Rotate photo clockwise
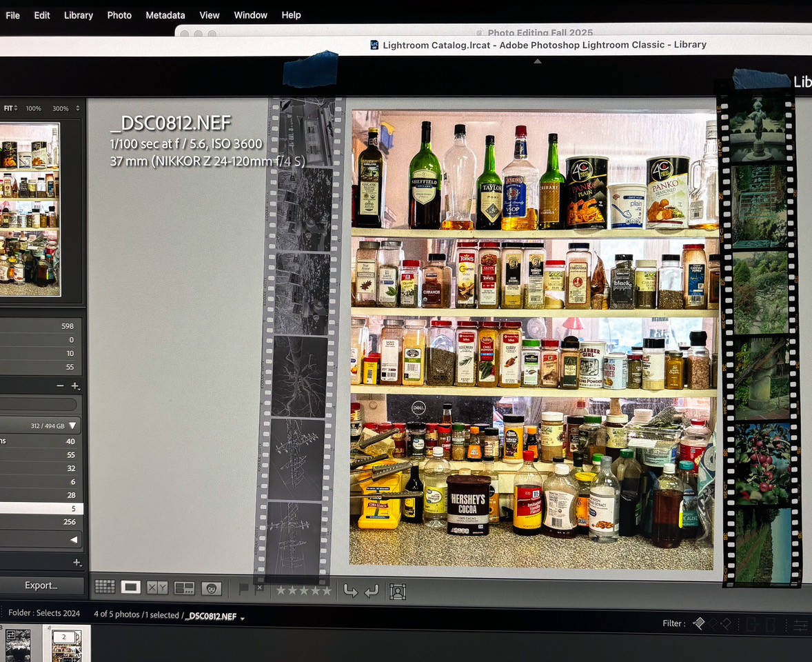812x662 pixels. [x=372, y=590]
